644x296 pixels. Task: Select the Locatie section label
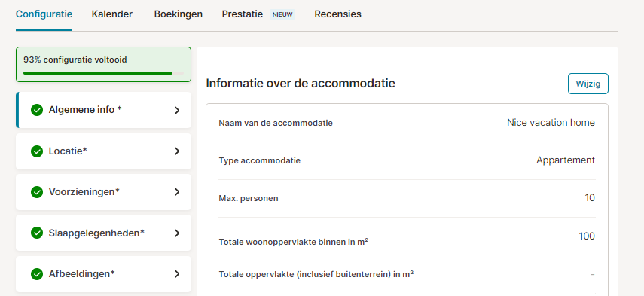[x=68, y=151]
